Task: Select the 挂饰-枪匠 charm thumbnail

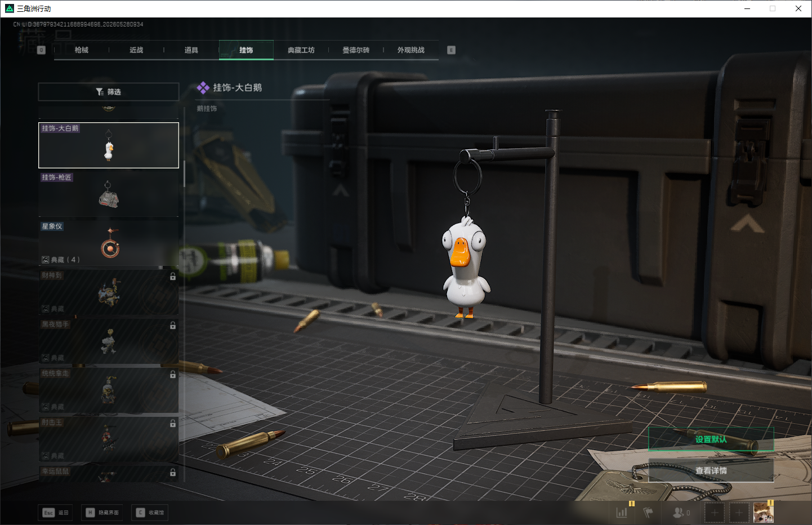Action: pos(109,194)
